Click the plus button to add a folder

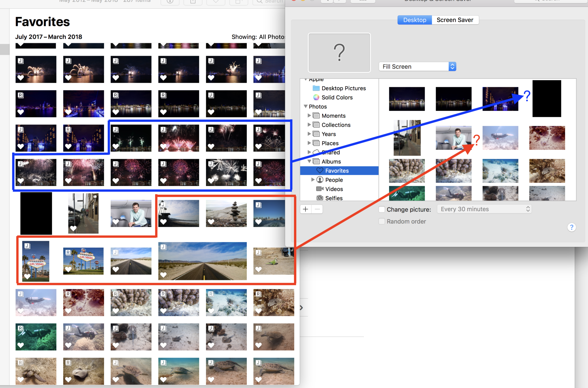[305, 209]
